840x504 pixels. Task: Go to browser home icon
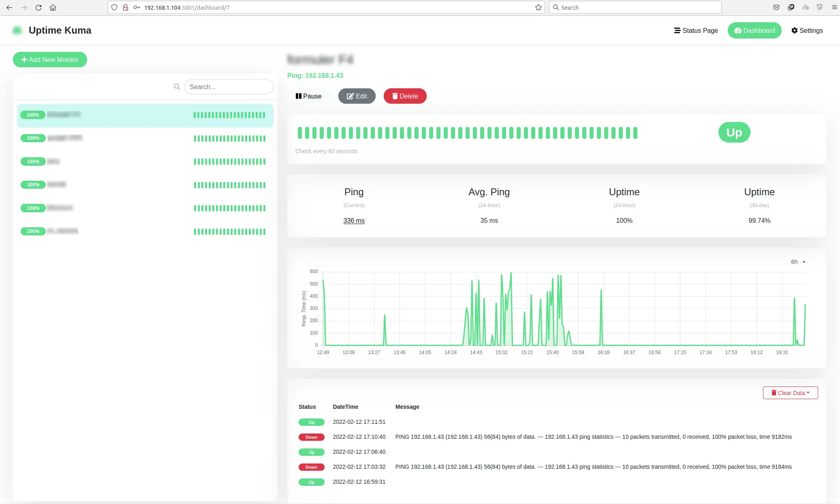(53, 8)
